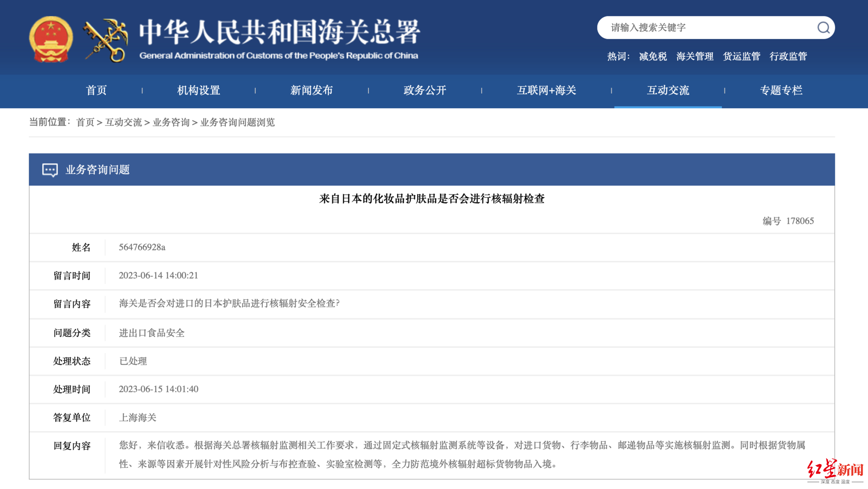Select the 海关管理 hot word
The image size is (868, 489).
695,57
